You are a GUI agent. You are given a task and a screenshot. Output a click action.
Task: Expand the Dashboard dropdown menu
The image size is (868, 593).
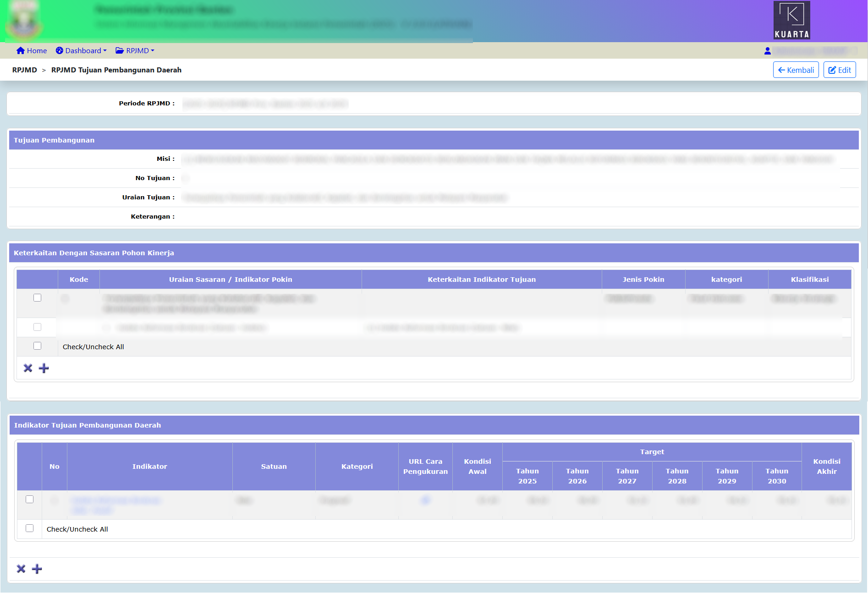[81, 51]
